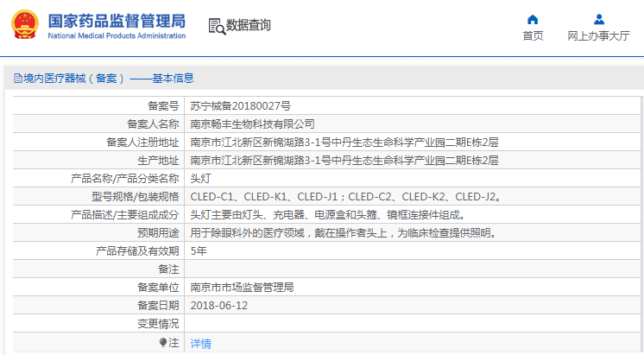Screen dimensions: 644x355
Task: Click the product name value 头灯
Action: tap(200, 178)
